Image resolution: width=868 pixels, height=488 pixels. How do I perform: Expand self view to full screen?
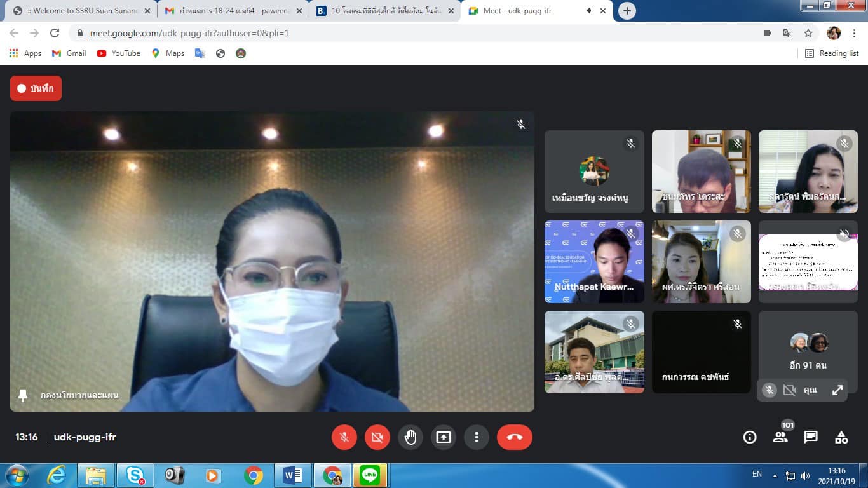click(x=837, y=390)
